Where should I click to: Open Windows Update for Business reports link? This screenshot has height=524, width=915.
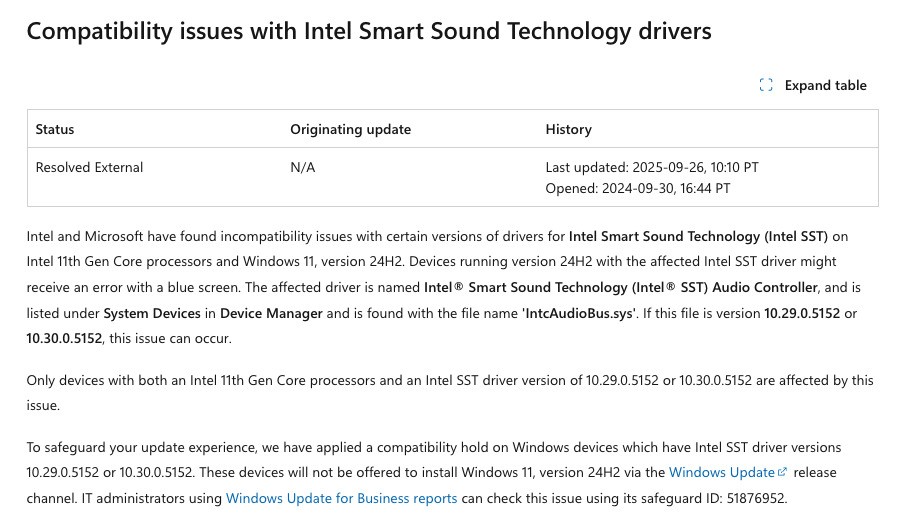coord(341,498)
